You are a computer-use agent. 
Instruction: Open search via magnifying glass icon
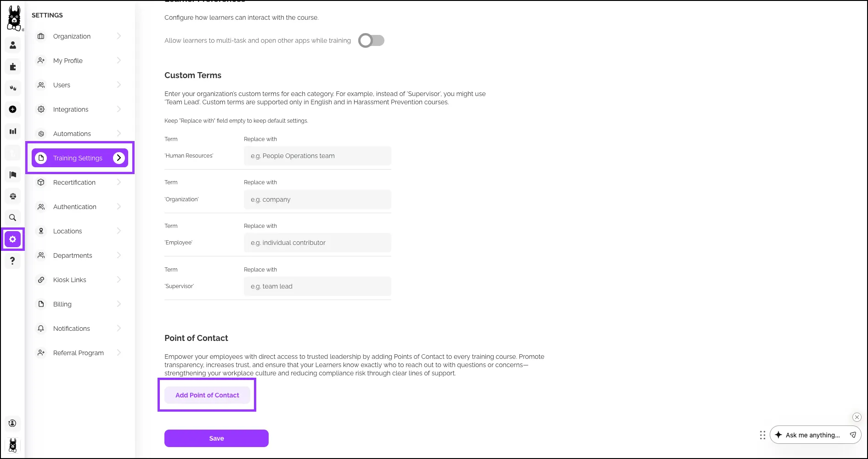pyautogui.click(x=13, y=218)
